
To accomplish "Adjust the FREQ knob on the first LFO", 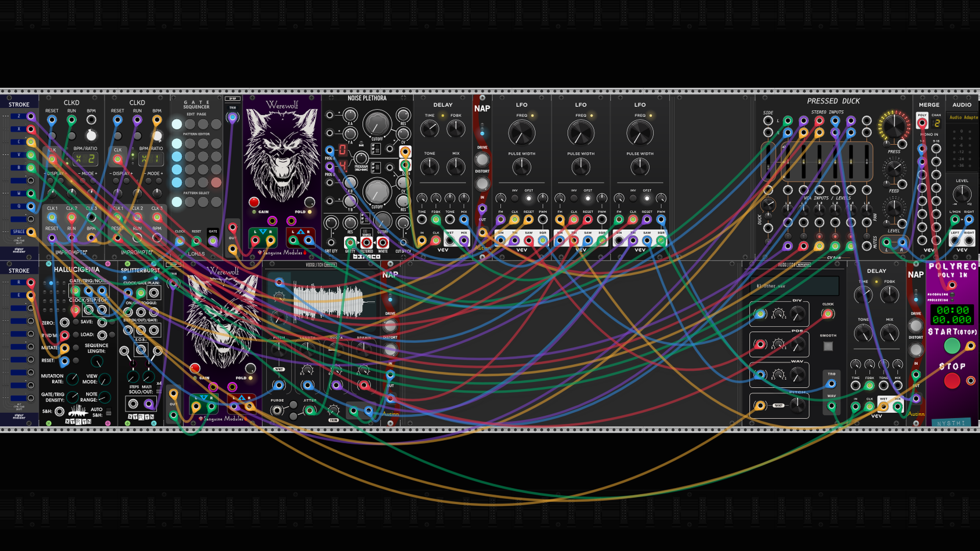I will (521, 133).
